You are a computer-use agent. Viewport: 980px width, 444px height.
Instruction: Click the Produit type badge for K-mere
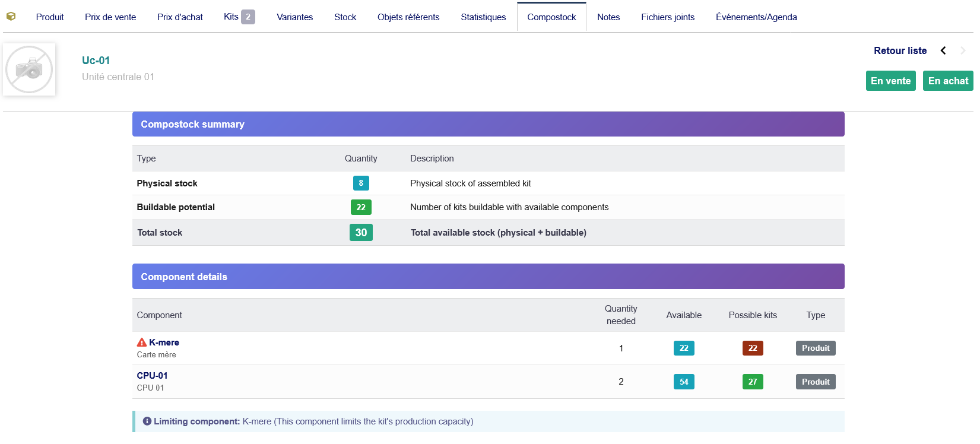[x=816, y=348]
